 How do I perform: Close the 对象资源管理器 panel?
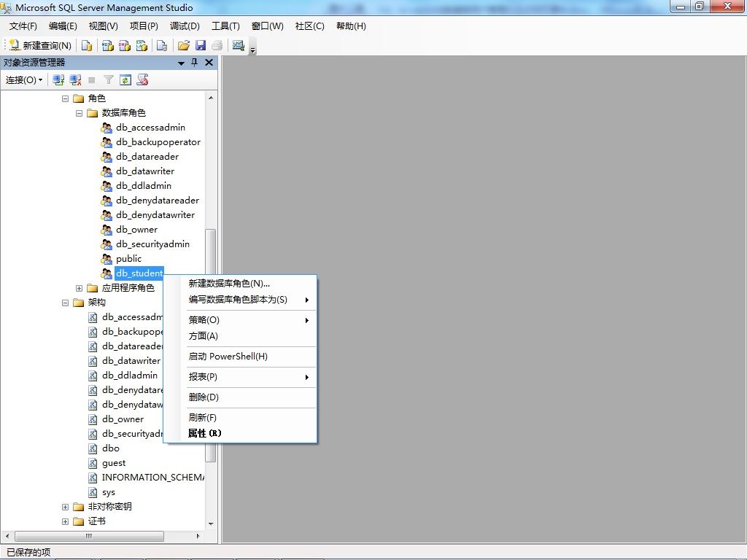point(209,63)
